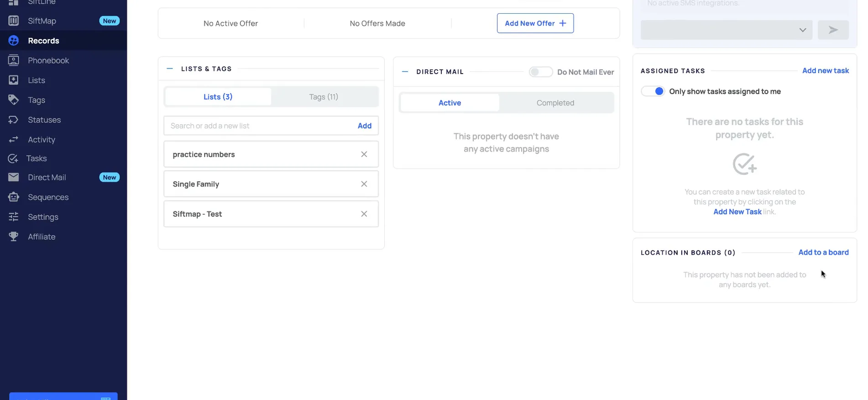Open the Phonebook contact icon
Viewport: 868px width, 400px height.
pyautogui.click(x=14, y=60)
